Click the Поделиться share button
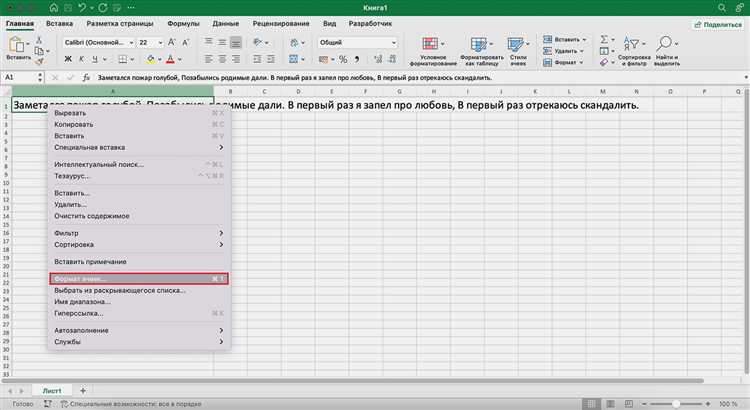Screen dimensions: 750x410 point(718,24)
